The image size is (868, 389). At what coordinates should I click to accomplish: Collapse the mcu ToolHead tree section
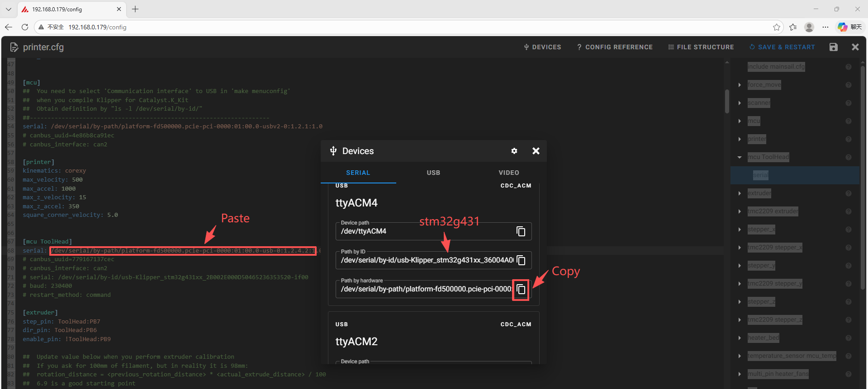(740, 157)
